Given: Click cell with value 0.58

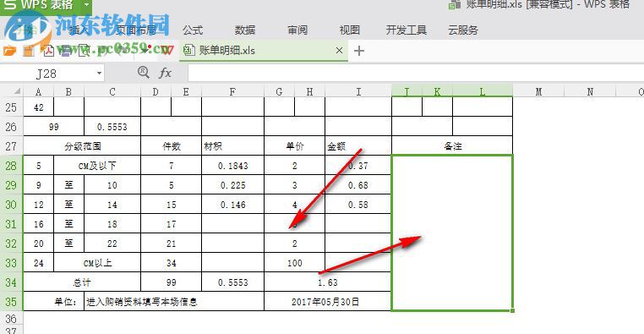Looking at the screenshot, I should (358, 205).
